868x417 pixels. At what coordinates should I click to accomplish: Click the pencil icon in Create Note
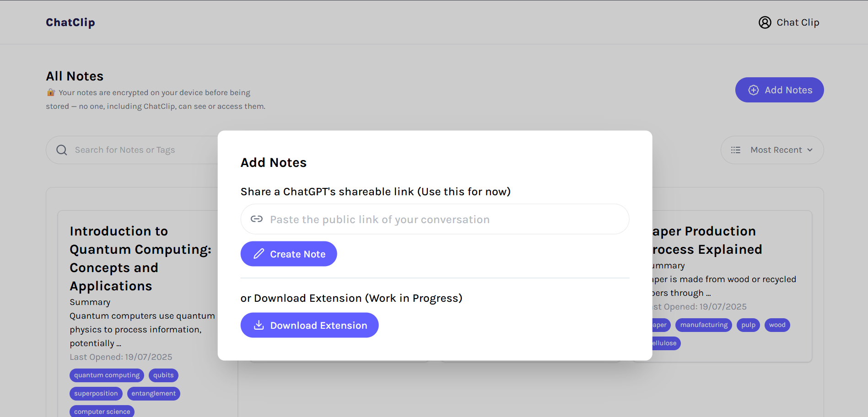259,254
